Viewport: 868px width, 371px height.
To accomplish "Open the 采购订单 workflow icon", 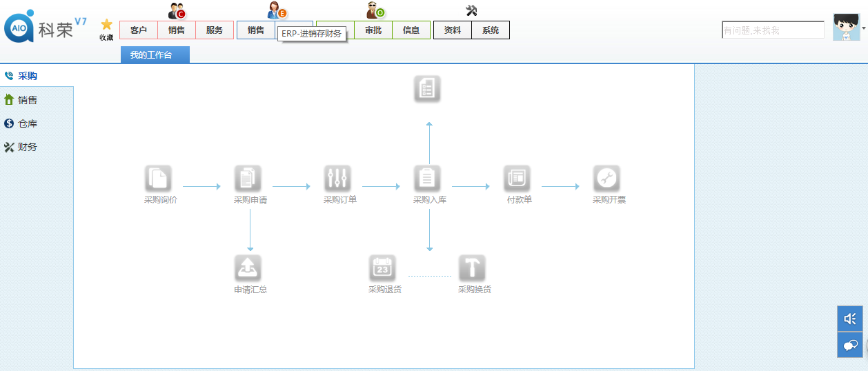I will click(x=337, y=179).
